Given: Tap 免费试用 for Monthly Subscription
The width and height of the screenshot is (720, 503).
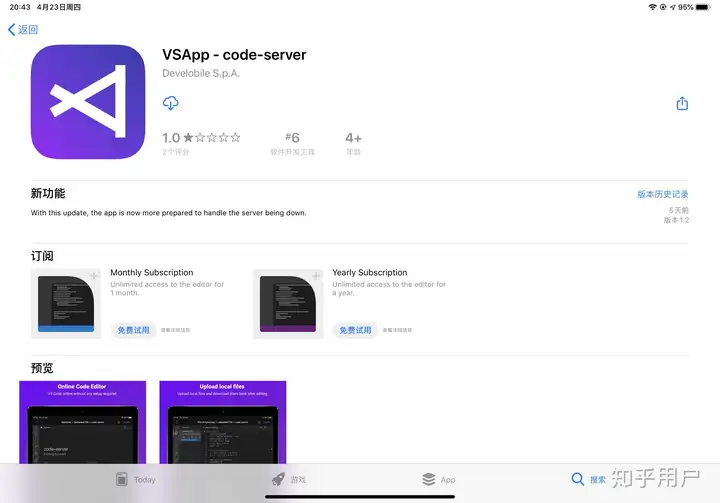Looking at the screenshot, I should point(133,330).
